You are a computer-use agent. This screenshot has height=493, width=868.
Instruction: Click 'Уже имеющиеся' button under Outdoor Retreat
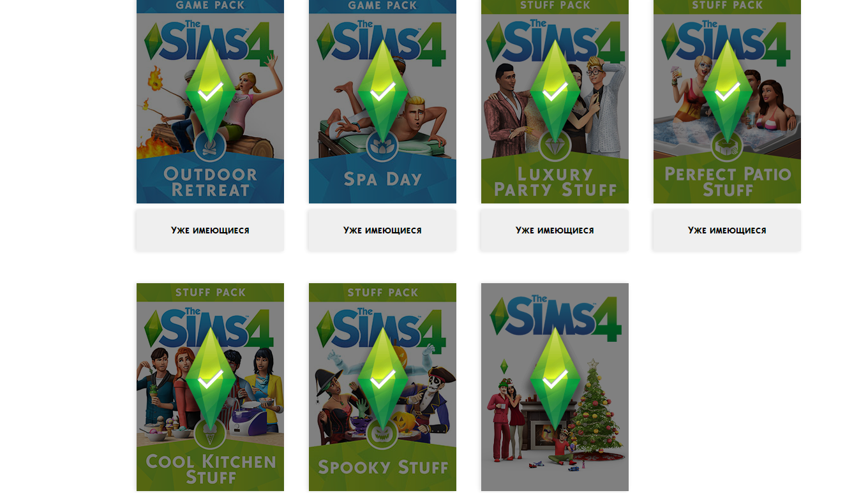(x=210, y=230)
